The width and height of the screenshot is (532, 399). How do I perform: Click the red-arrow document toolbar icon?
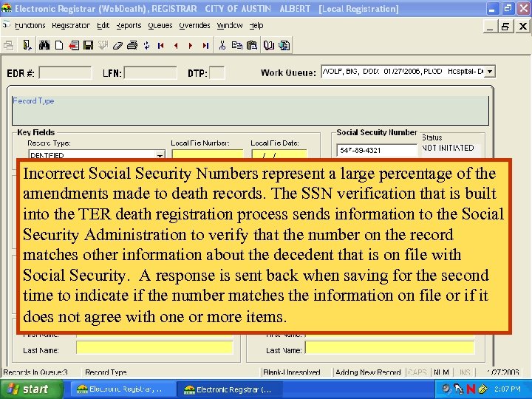coord(74,45)
